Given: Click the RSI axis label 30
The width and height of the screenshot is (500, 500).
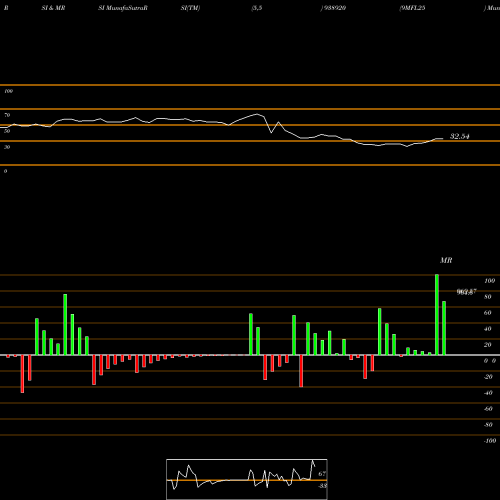Looking at the screenshot, I should 7,147.
